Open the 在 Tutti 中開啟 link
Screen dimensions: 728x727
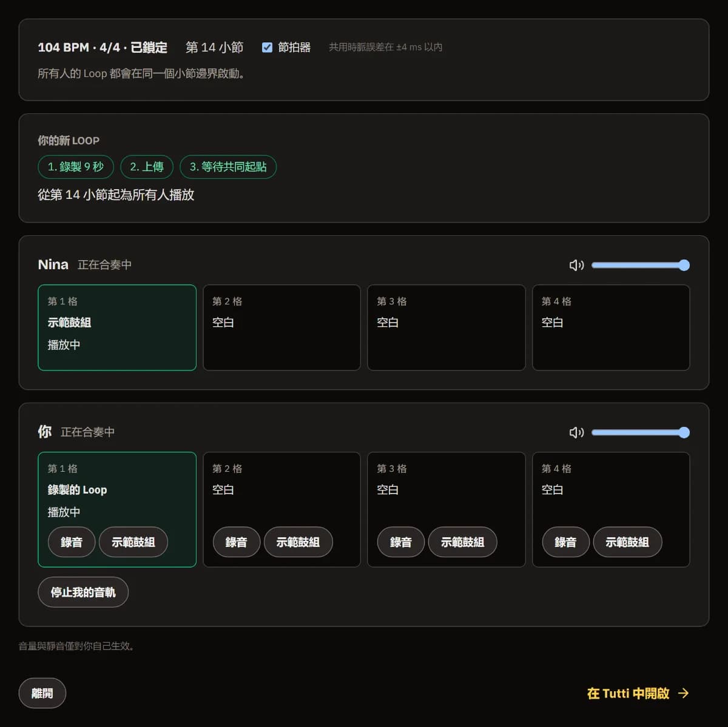point(638,693)
